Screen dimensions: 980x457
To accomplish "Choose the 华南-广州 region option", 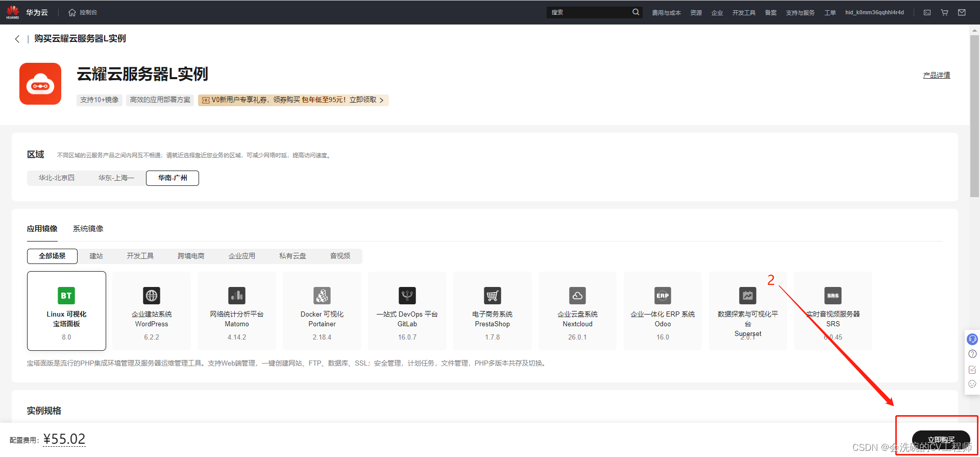I will tap(173, 178).
